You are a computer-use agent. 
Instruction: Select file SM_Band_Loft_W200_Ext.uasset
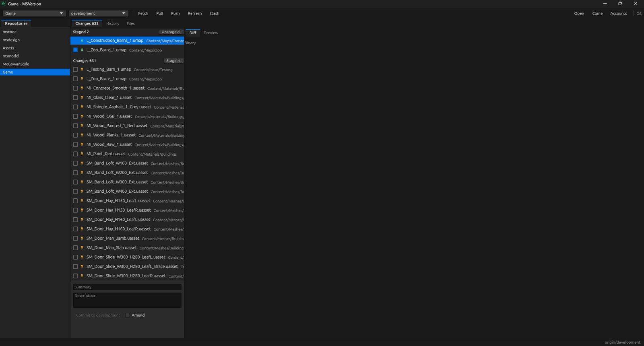(x=127, y=173)
